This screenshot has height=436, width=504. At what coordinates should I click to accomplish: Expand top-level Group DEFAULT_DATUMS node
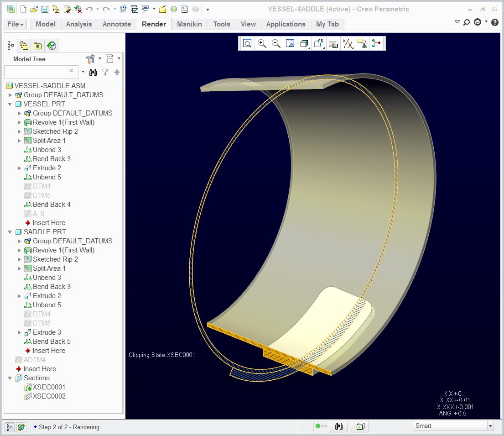coord(10,95)
